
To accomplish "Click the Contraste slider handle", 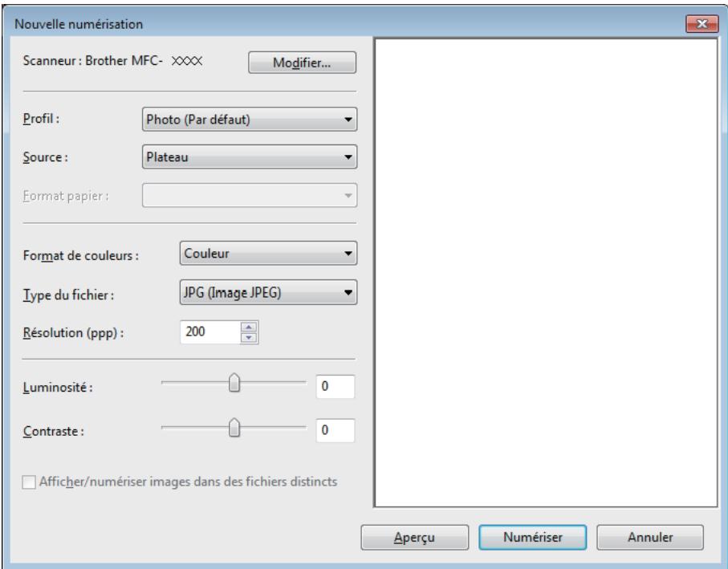I will point(234,428).
